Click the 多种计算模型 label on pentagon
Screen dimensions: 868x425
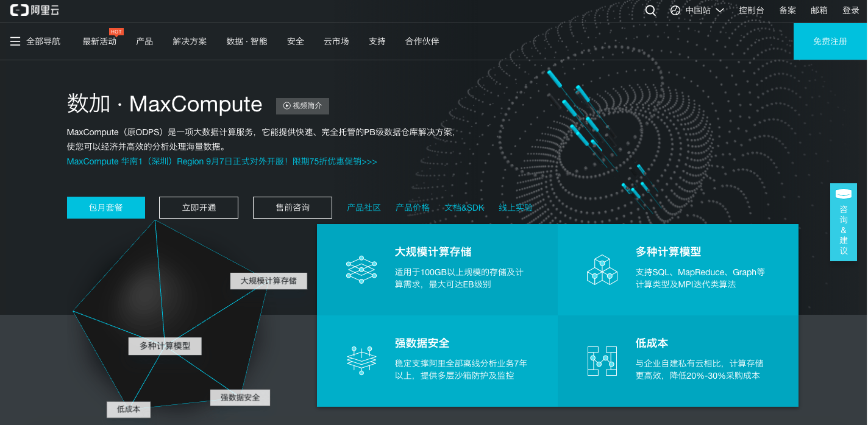(165, 346)
